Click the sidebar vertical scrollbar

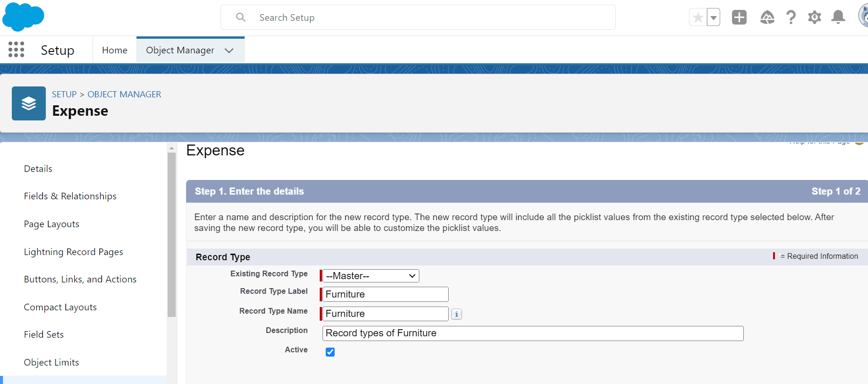pyautogui.click(x=171, y=236)
